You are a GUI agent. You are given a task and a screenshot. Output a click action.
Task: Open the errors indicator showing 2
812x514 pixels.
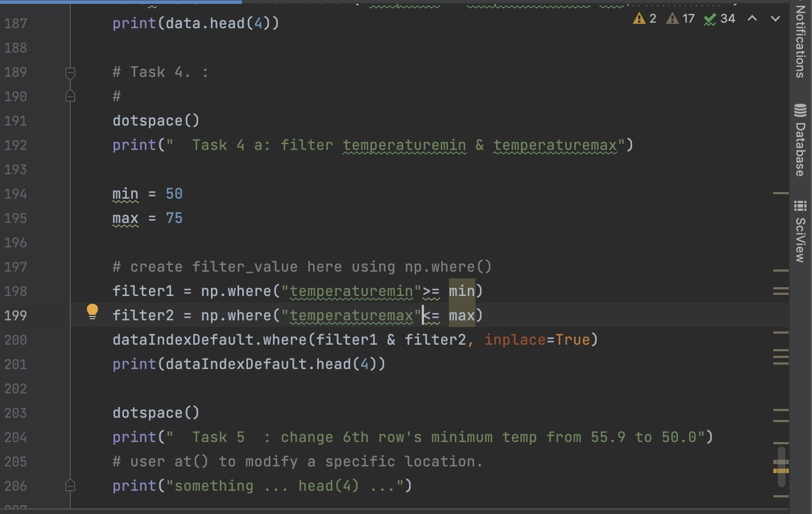645,19
